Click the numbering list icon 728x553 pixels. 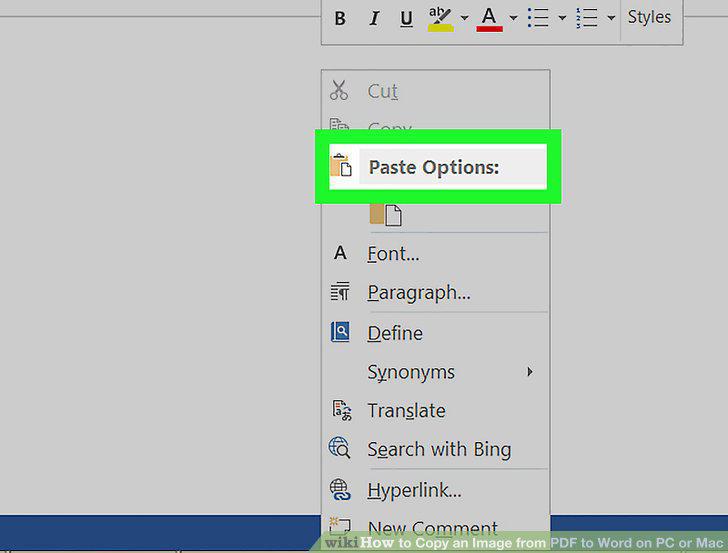click(x=587, y=18)
